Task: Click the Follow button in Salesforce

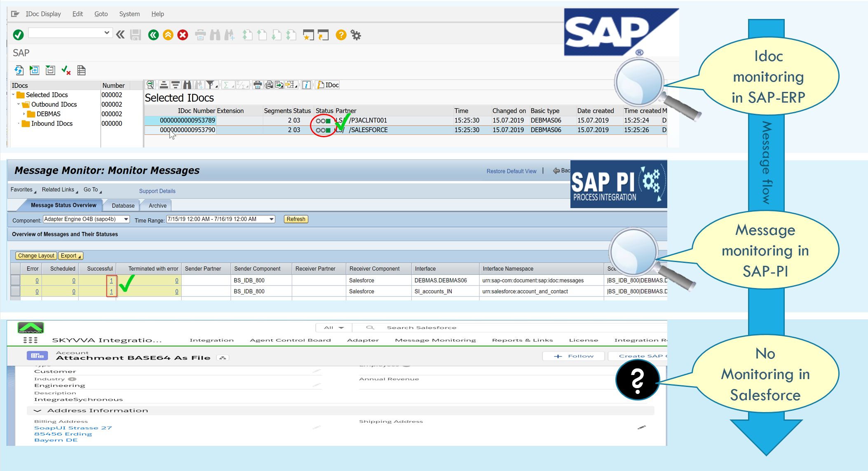Action: tap(573, 356)
